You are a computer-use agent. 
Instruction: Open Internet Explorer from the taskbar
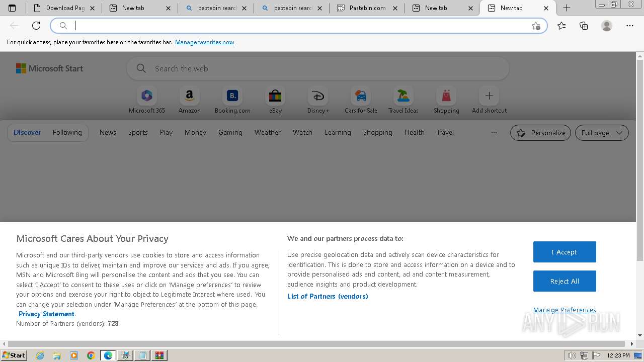click(x=40, y=355)
